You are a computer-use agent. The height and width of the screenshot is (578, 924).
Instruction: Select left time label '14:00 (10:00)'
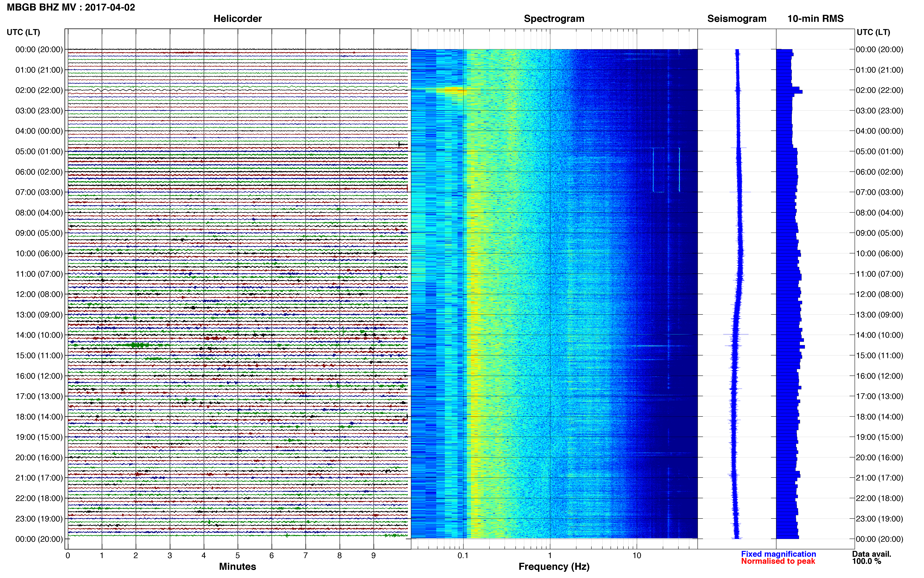(x=39, y=335)
